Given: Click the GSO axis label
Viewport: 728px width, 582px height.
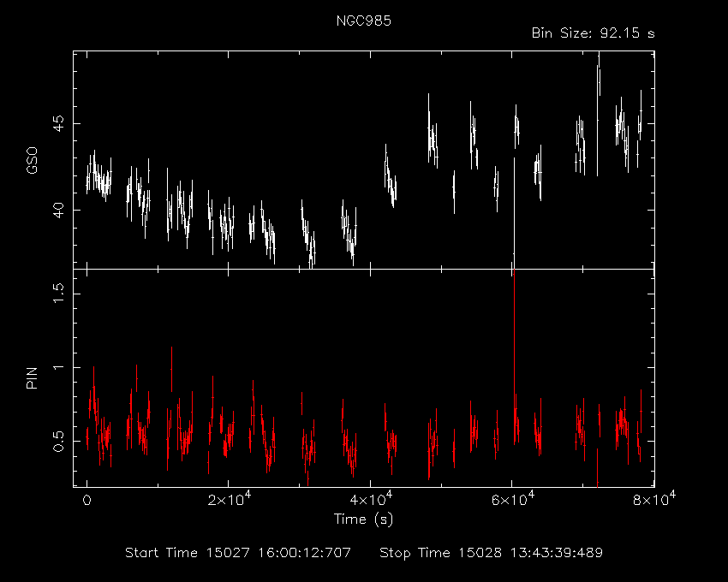Looking at the screenshot, I should 32,161.
